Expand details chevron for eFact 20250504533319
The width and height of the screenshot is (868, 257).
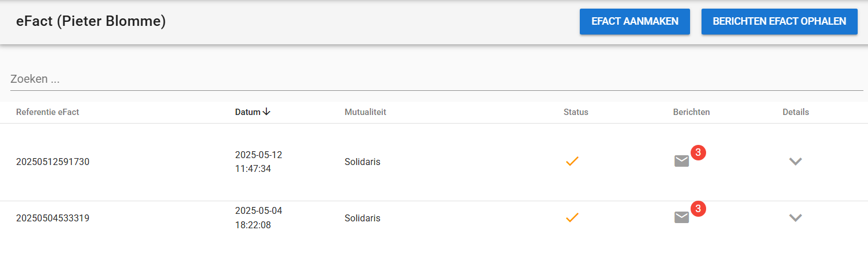[x=795, y=217]
